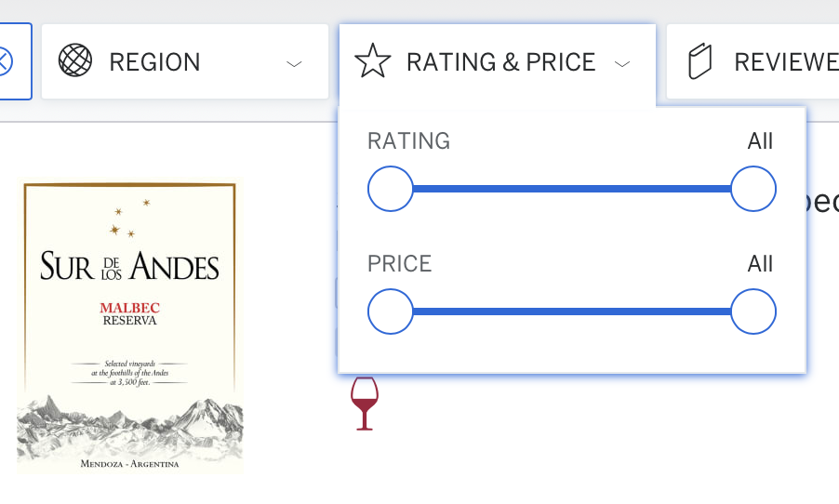This screenshot has width=839, height=504.
Task: Click the star icon beside Rating & Price
Action: (373, 62)
